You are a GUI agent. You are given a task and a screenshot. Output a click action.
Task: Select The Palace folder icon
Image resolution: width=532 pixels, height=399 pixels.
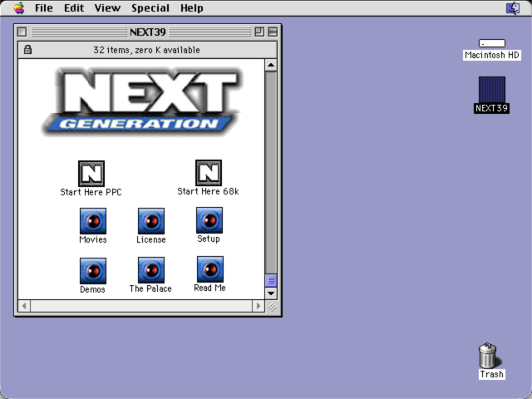pyautogui.click(x=151, y=270)
